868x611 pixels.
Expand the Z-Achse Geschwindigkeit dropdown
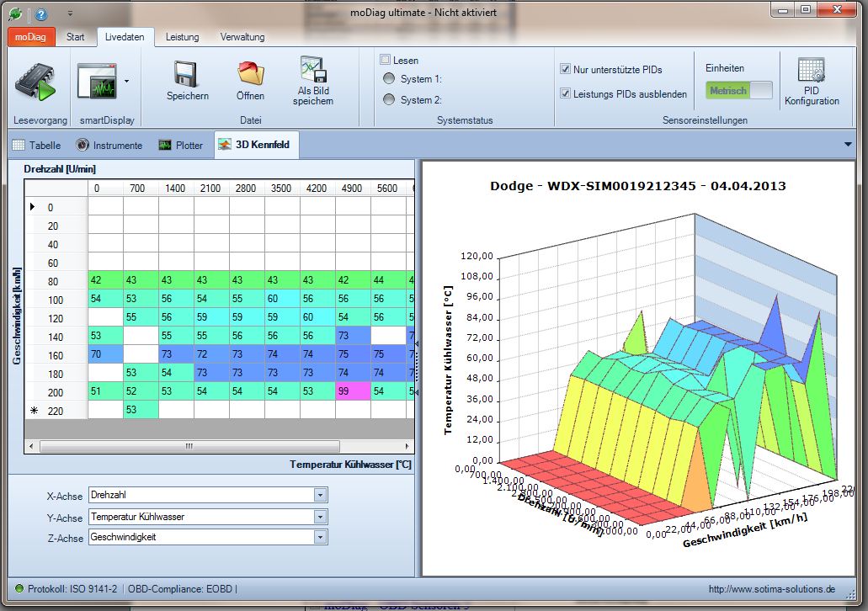[320, 536]
